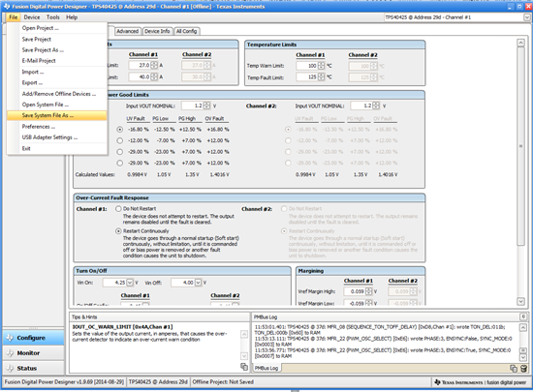Adjust Channel #1 40.0 A limit stepper
533x392 pixels.
[154, 77]
